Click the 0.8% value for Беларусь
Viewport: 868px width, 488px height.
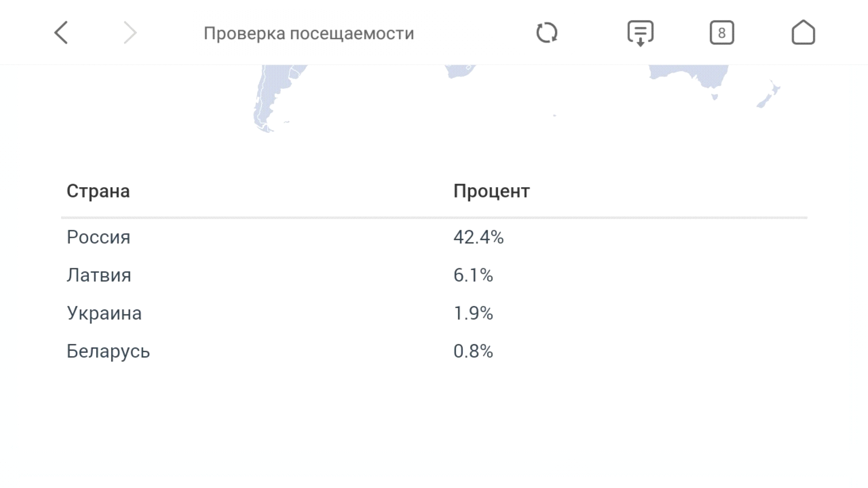(473, 351)
